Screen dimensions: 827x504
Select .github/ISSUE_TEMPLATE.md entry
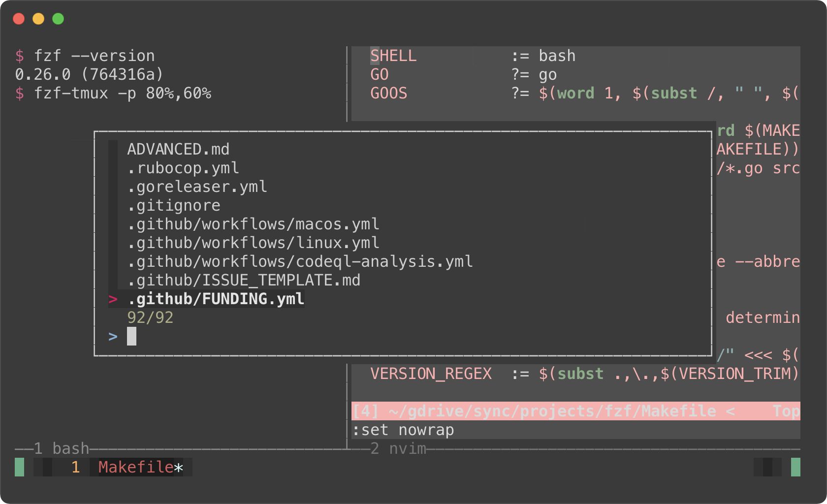pos(244,280)
